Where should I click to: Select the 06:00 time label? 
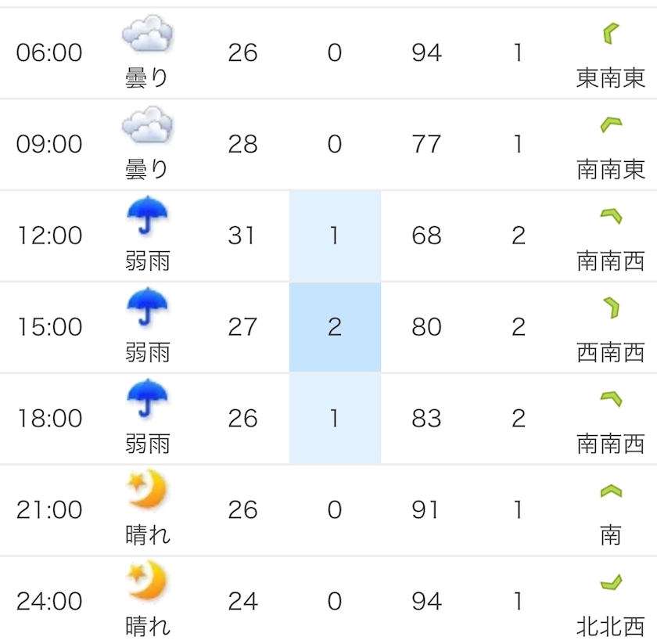pyautogui.click(x=49, y=53)
